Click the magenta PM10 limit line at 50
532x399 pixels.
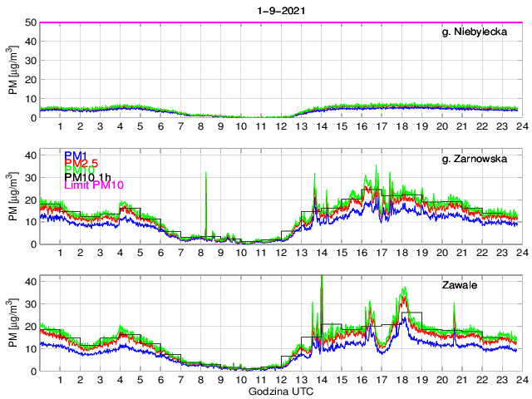280,22
